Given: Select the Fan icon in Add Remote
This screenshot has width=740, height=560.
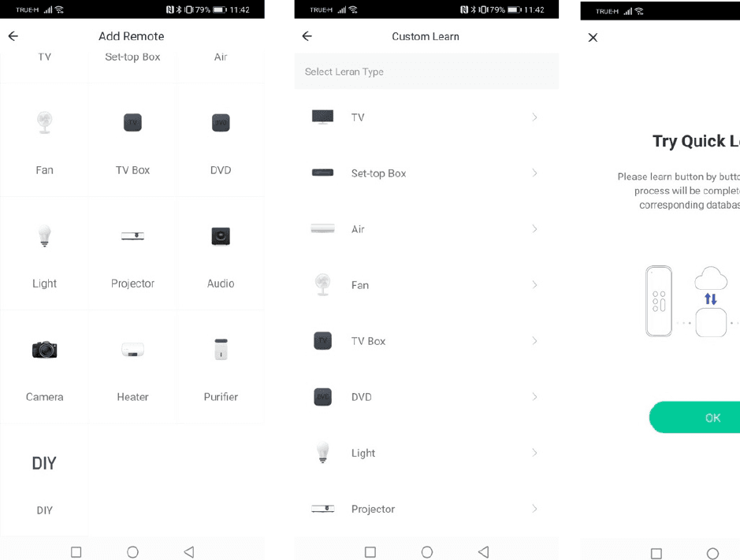Looking at the screenshot, I should point(45,123).
